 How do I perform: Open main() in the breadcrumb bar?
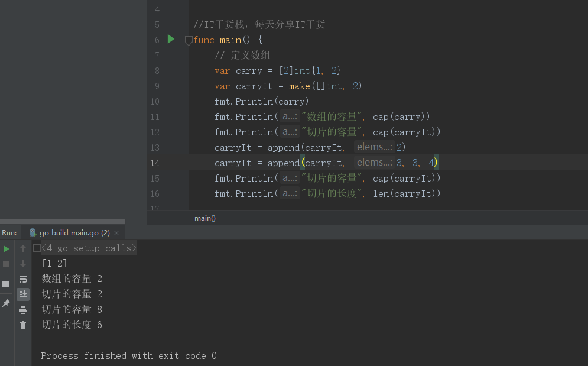[204, 218]
